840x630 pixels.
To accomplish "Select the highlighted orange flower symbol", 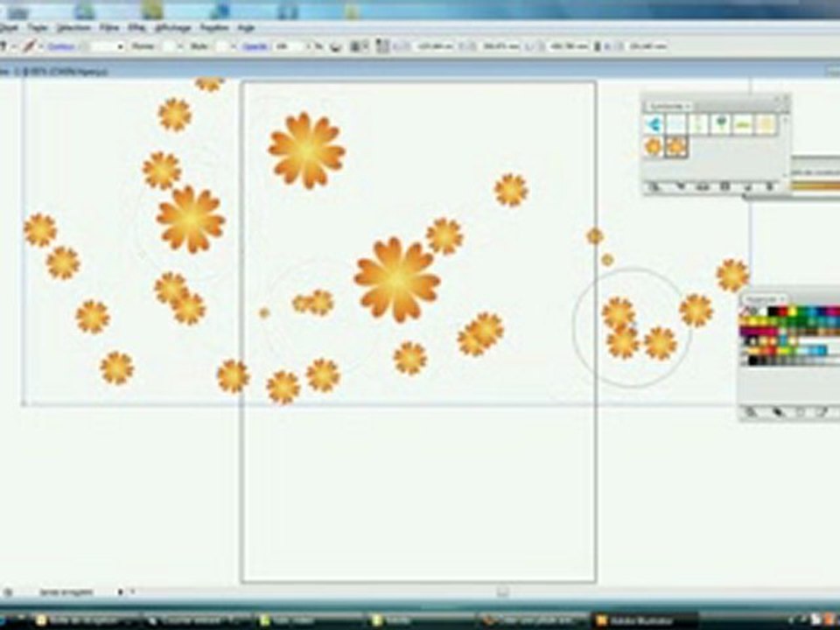I will pos(676,147).
